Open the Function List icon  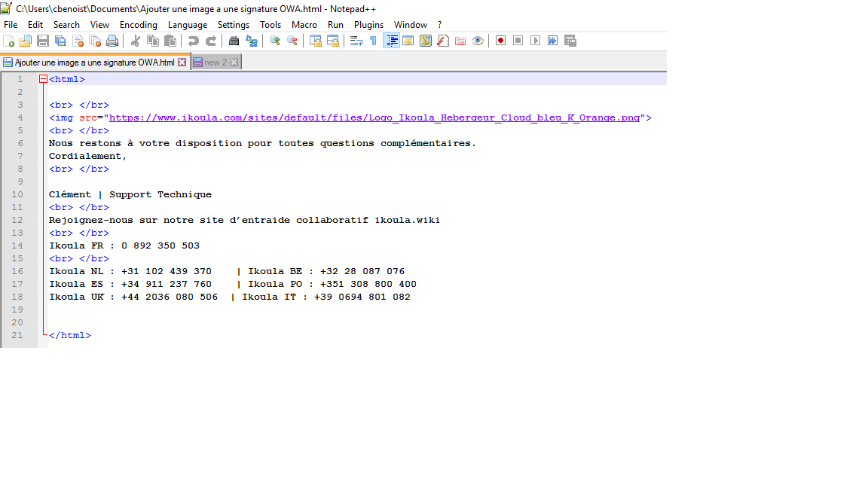pos(443,41)
